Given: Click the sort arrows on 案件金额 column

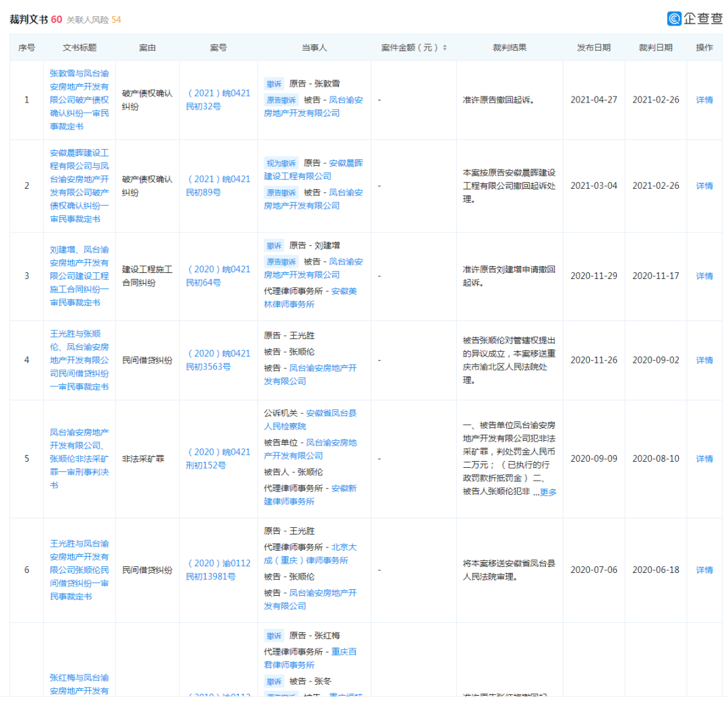Looking at the screenshot, I should click(446, 46).
